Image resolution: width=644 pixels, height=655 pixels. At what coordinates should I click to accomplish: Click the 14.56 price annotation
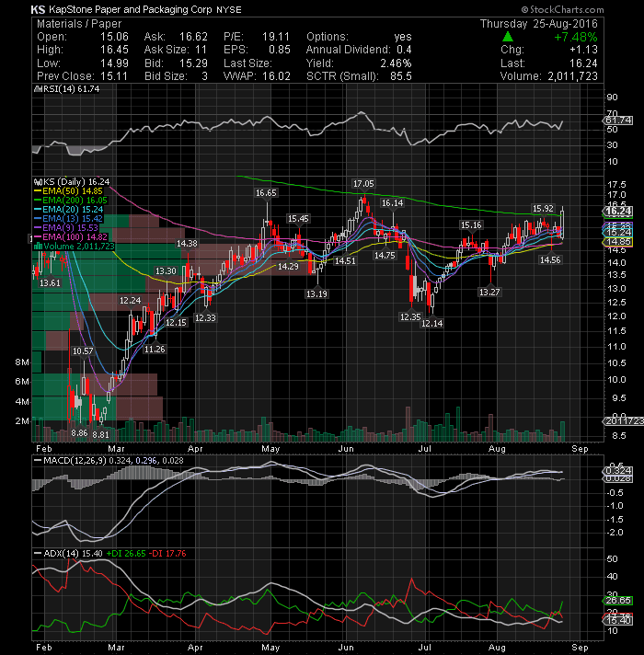[x=550, y=260]
